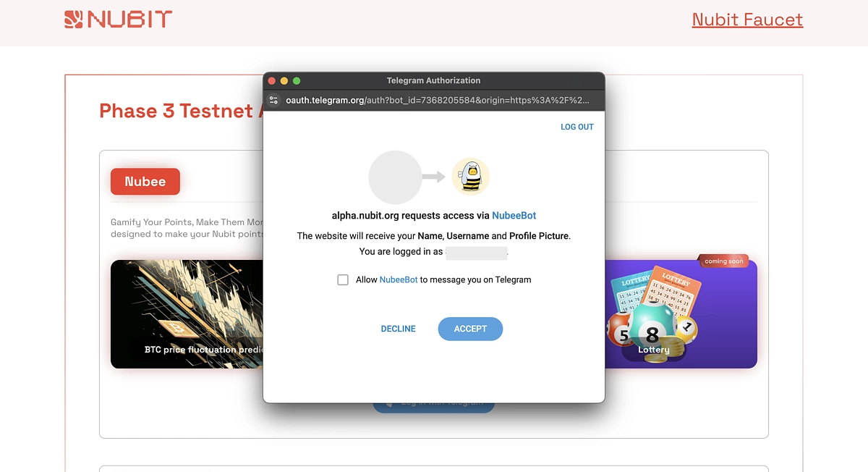
Task: Click the Telegram Authorization title text
Action: pyautogui.click(x=433, y=80)
